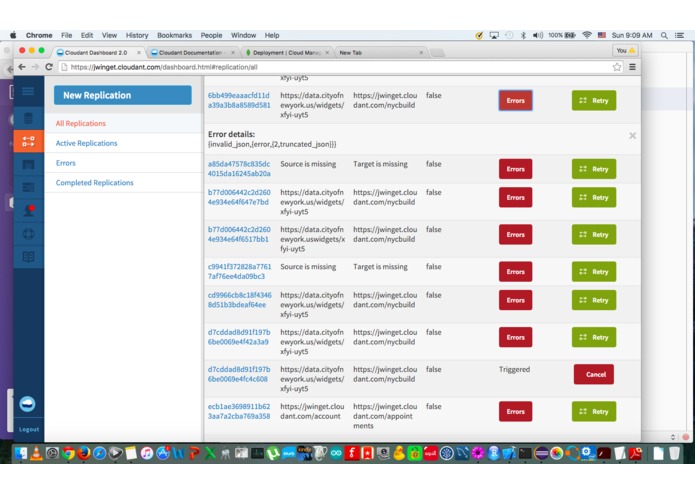Bookmark page with the star icon
The width and height of the screenshot is (695, 494).
coord(617,67)
